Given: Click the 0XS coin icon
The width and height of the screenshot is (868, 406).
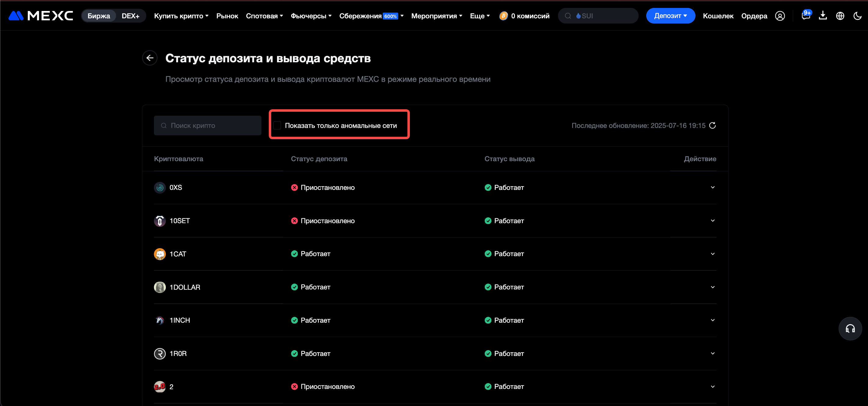Looking at the screenshot, I should click(160, 187).
